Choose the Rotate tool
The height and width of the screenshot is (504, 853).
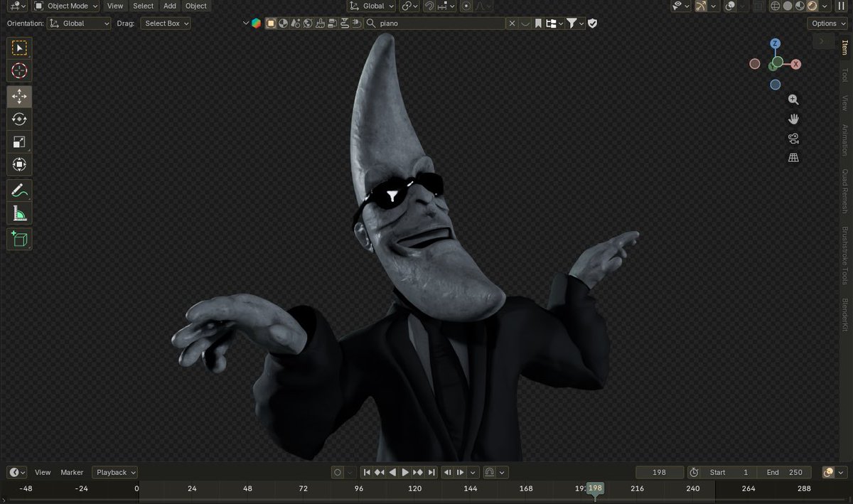19,119
